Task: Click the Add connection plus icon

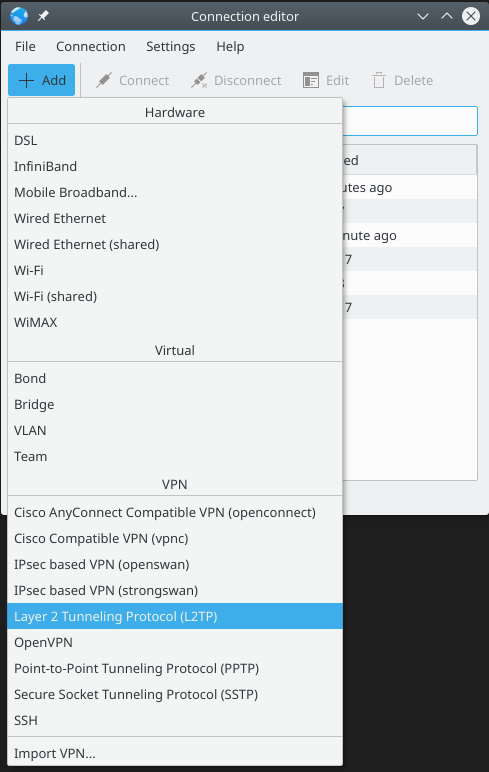Action: pyautogui.click(x=26, y=80)
